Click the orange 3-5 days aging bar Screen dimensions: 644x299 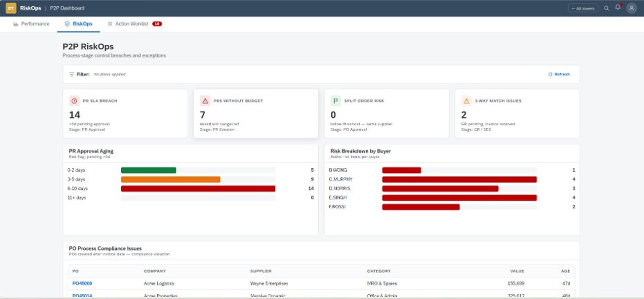[171, 180]
